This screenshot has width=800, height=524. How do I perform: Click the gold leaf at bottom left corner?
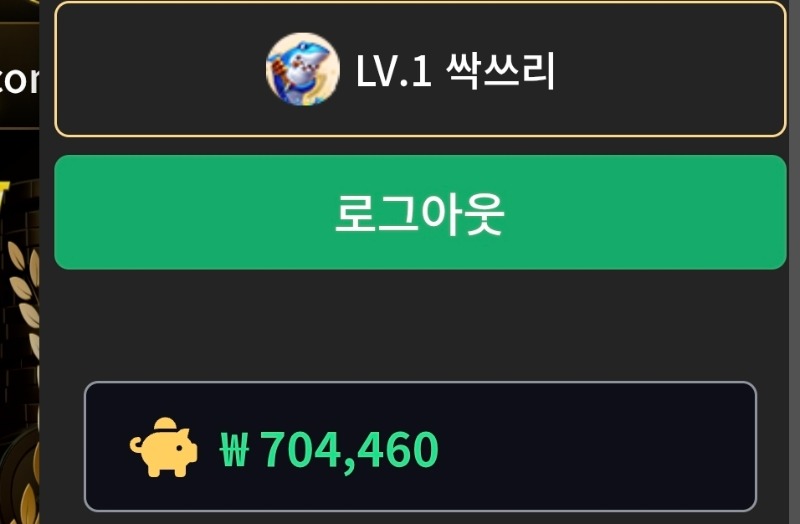coord(28,505)
